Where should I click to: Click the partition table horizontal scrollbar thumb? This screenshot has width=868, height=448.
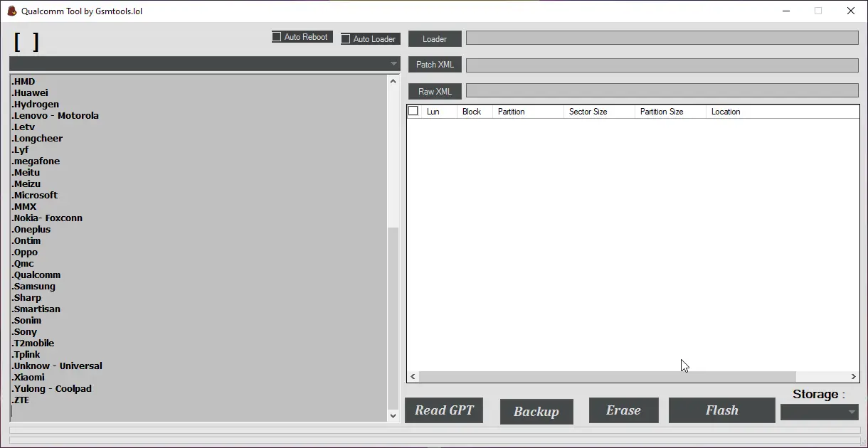[x=608, y=377]
